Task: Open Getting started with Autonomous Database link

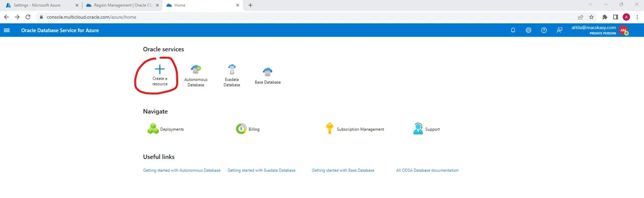Action: [x=182, y=170]
